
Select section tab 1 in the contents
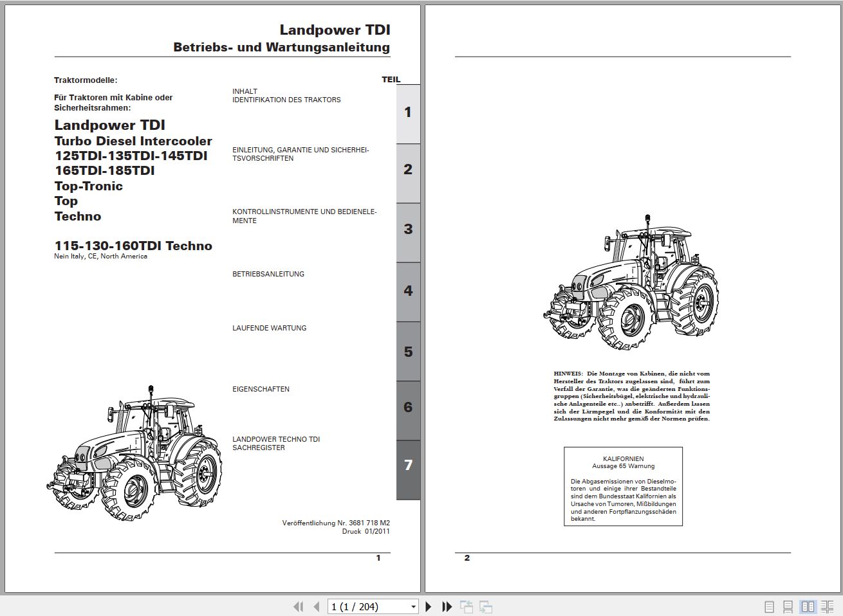[407, 112]
